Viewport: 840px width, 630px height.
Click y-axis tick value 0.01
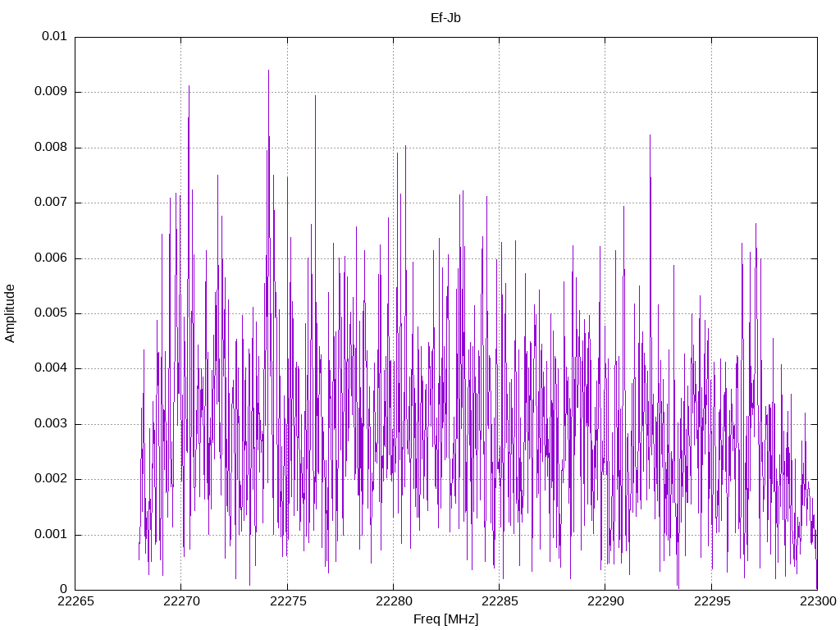pyautogui.click(x=54, y=36)
